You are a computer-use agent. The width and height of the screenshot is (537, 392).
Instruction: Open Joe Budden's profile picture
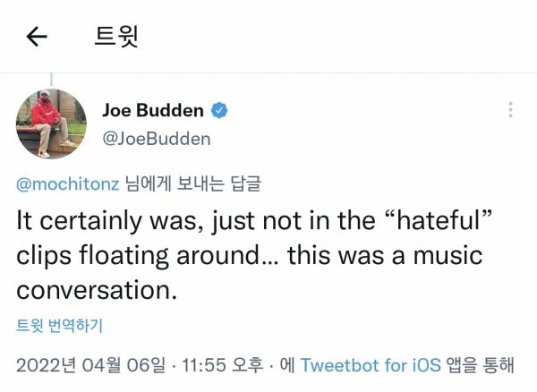click(x=51, y=124)
